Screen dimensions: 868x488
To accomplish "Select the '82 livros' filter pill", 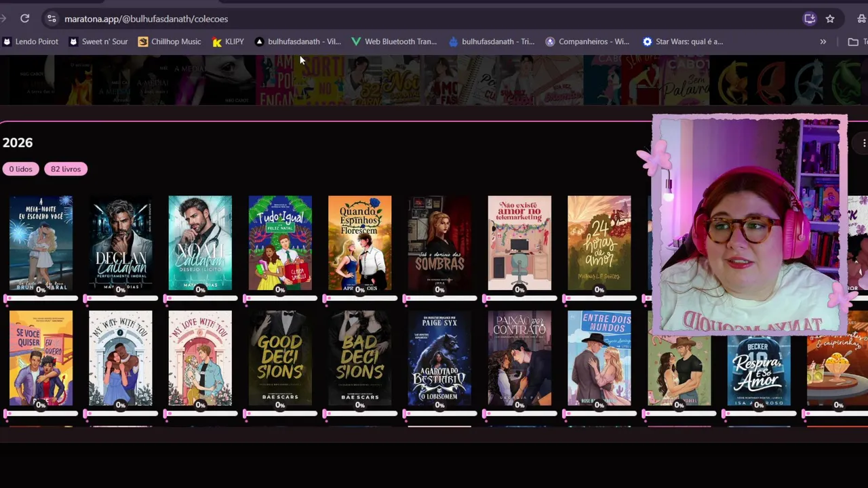I will [x=66, y=169].
